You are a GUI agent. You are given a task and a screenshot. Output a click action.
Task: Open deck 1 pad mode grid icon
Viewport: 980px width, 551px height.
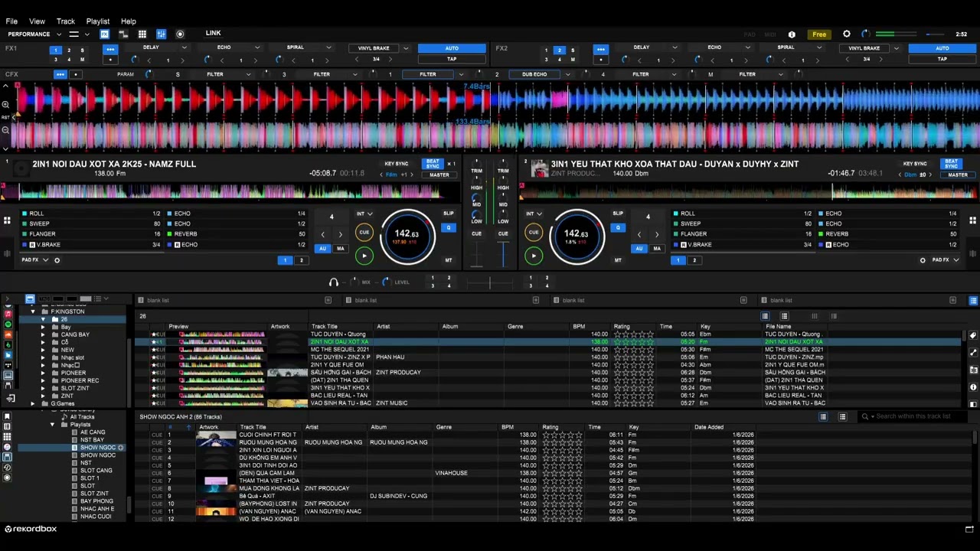(x=7, y=221)
